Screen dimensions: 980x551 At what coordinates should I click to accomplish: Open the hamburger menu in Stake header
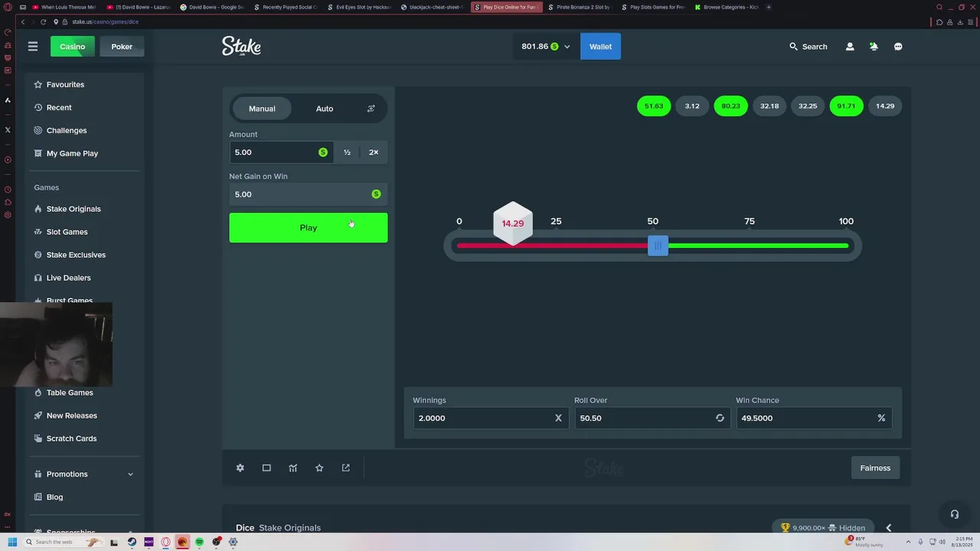[x=33, y=47]
